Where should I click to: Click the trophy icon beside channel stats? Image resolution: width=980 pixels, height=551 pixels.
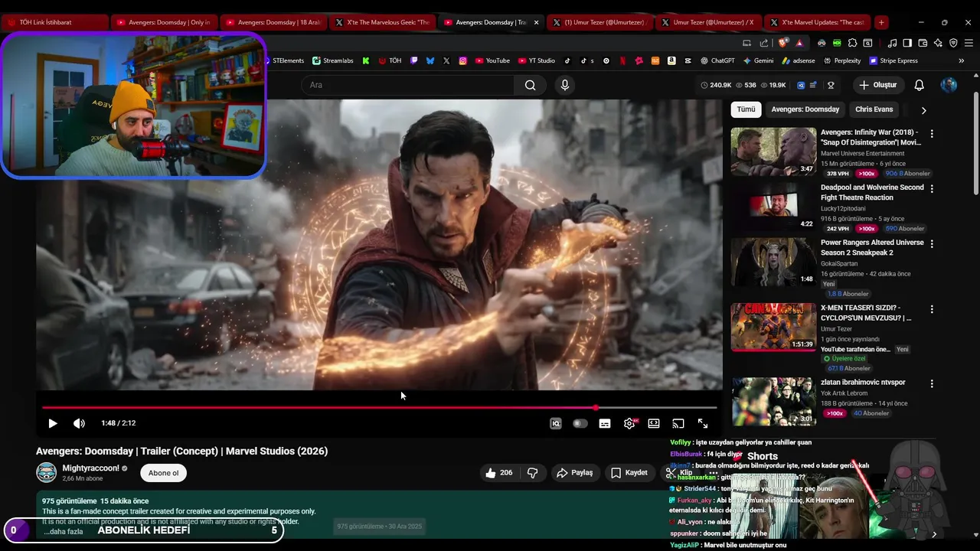pyautogui.click(x=831, y=85)
